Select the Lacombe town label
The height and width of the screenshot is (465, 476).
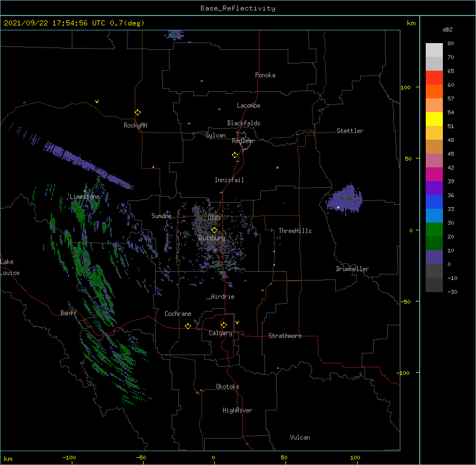coord(248,105)
